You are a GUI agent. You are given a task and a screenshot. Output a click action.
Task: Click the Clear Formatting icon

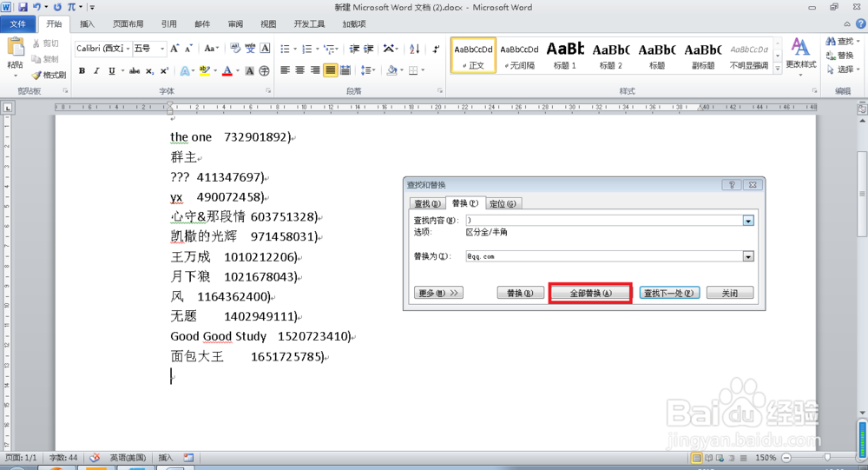(x=235, y=49)
